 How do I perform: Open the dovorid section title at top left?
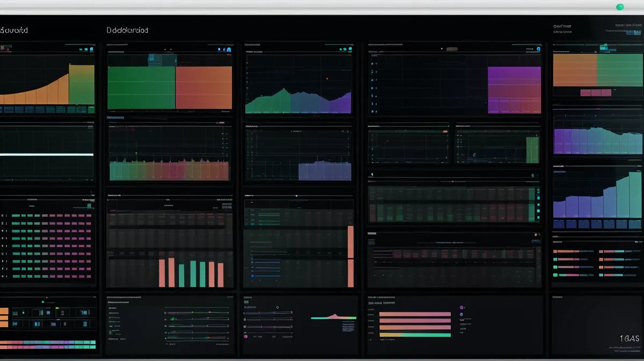click(x=14, y=31)
